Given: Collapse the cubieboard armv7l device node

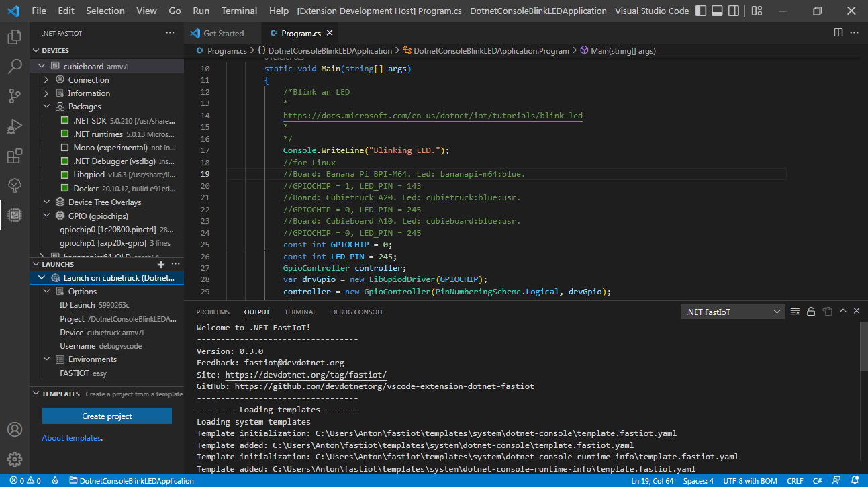Looking at the screenshot, I should click(42, 66).
